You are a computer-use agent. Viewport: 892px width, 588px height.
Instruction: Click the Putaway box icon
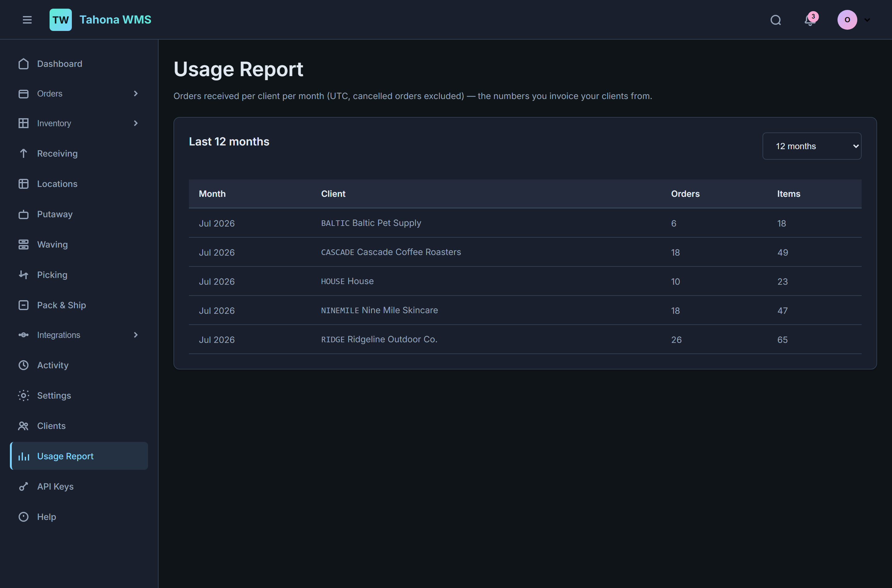click(24, 214)
